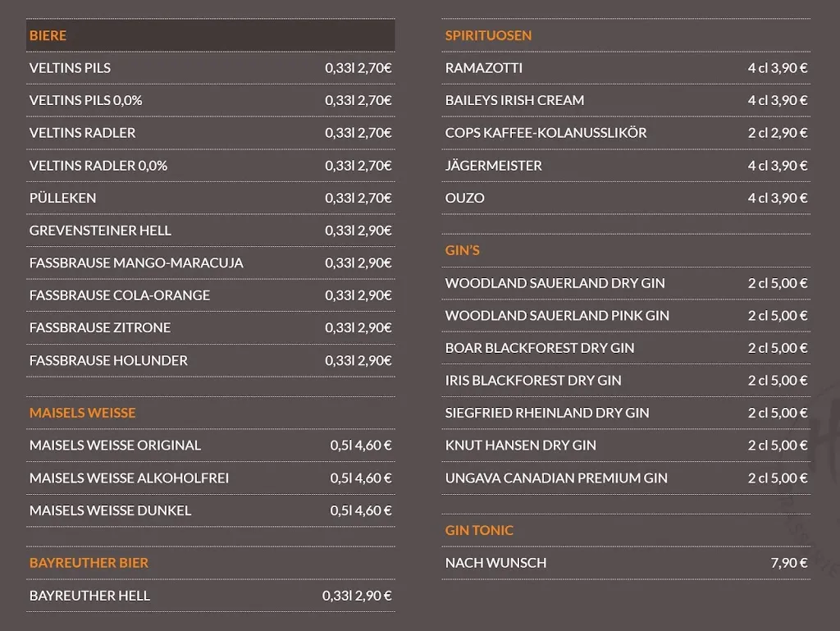The width and height of the screenshot is (840, 631).
Task: Select the GIN TONIC heading
Action: click(479, 530)
